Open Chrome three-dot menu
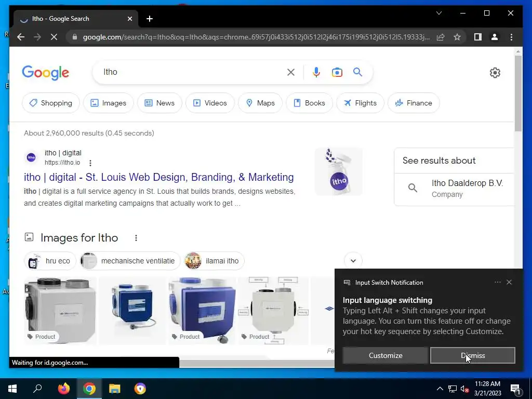This screenshot has width=532, height=399. pos(511,37)
